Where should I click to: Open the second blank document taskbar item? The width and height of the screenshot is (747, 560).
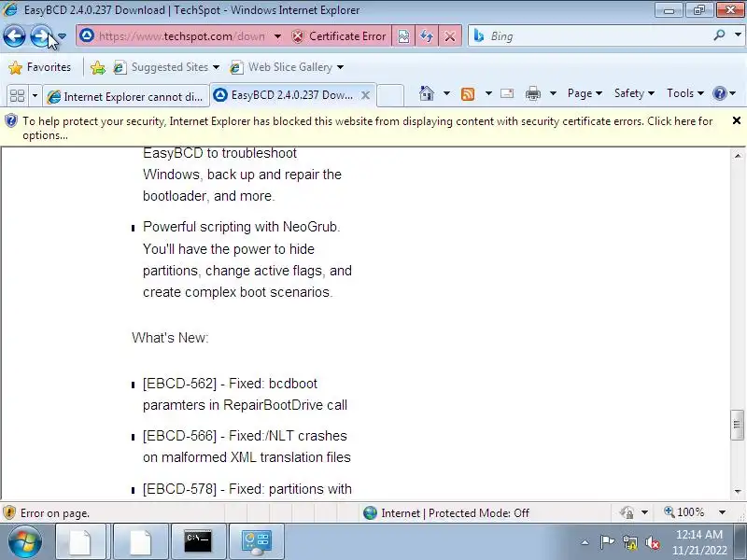click(141, 541)
